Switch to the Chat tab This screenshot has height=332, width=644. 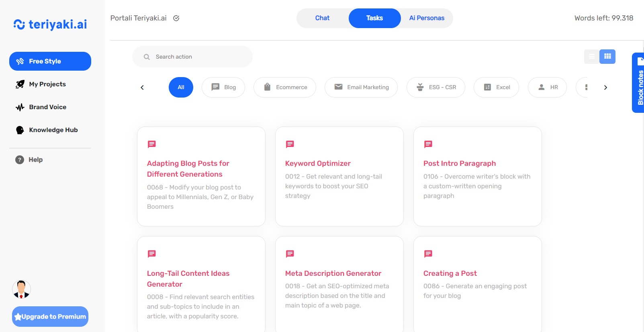[322, 18]
